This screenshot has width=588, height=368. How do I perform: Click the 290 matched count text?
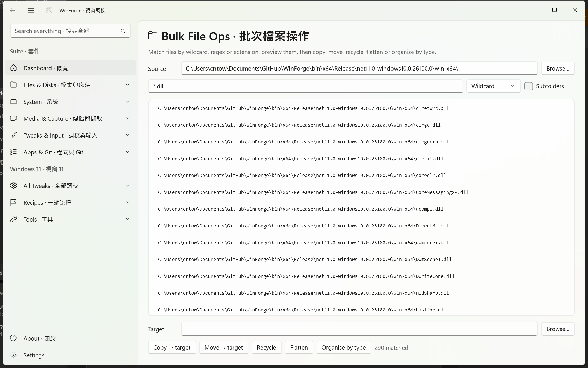pos(391,348)
